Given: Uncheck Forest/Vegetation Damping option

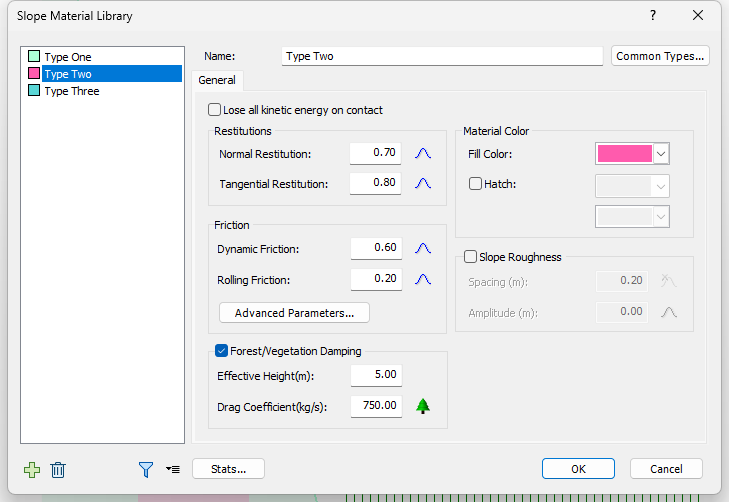Looking at the screenshot, I should 222,351.
